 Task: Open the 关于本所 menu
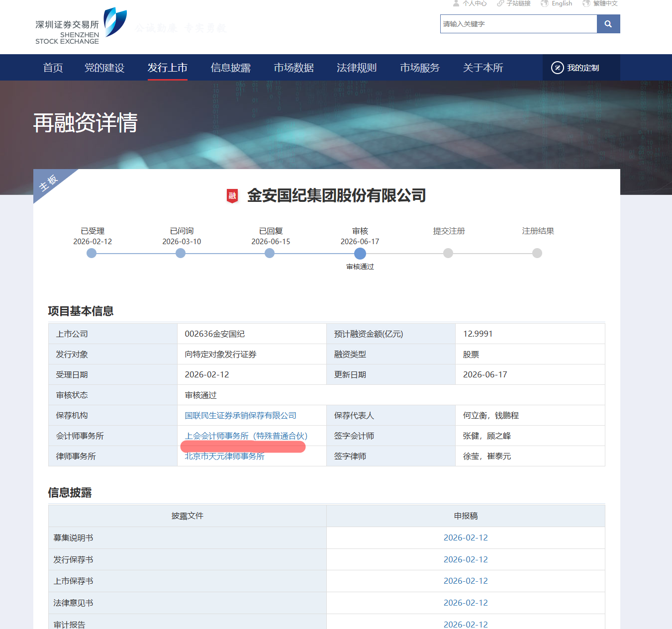click(483, 68)
